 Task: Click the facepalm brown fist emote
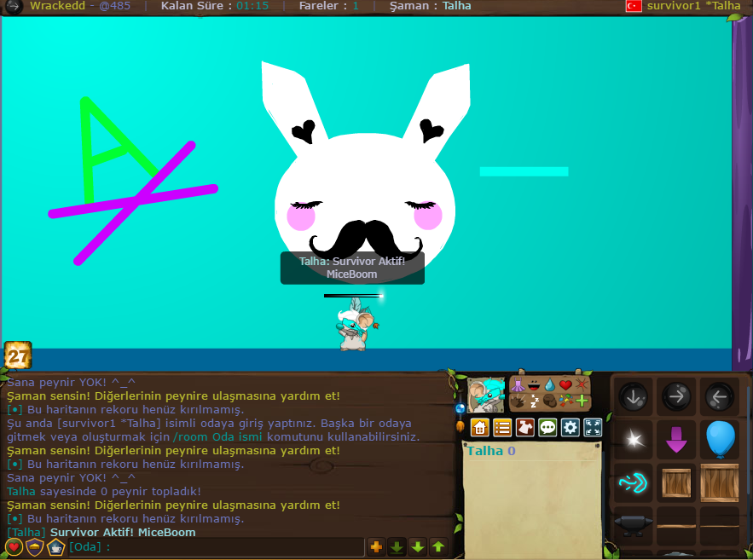(x=550, y=401)
